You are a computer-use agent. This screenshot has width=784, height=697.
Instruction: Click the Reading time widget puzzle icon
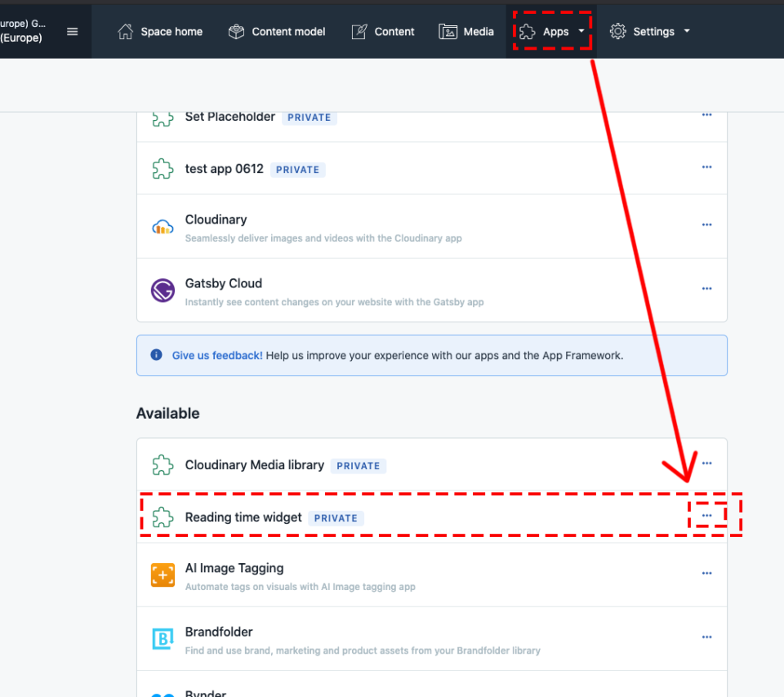point(163,517)
